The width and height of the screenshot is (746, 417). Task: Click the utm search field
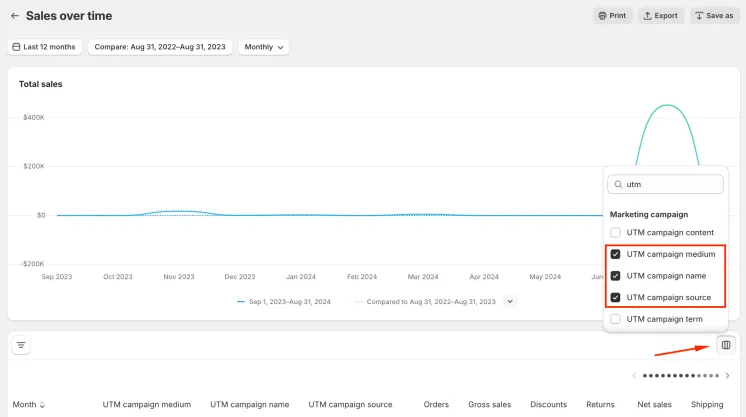tap(665, 184)
